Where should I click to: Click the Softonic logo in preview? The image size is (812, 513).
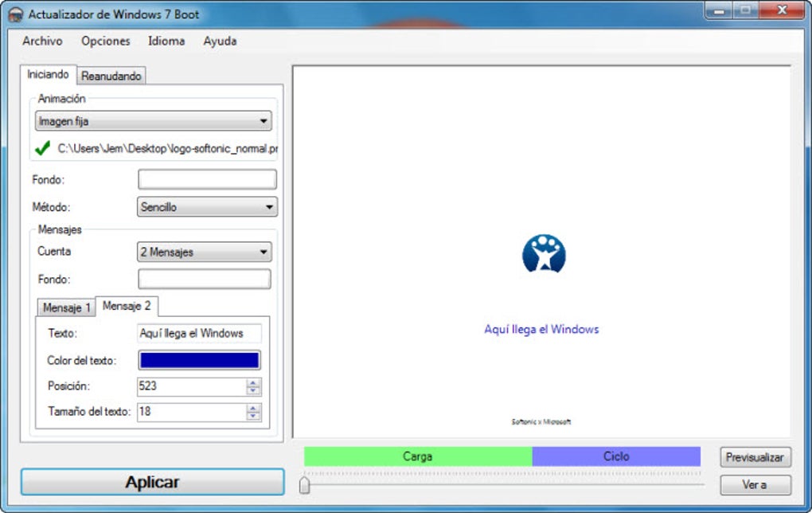544,253
